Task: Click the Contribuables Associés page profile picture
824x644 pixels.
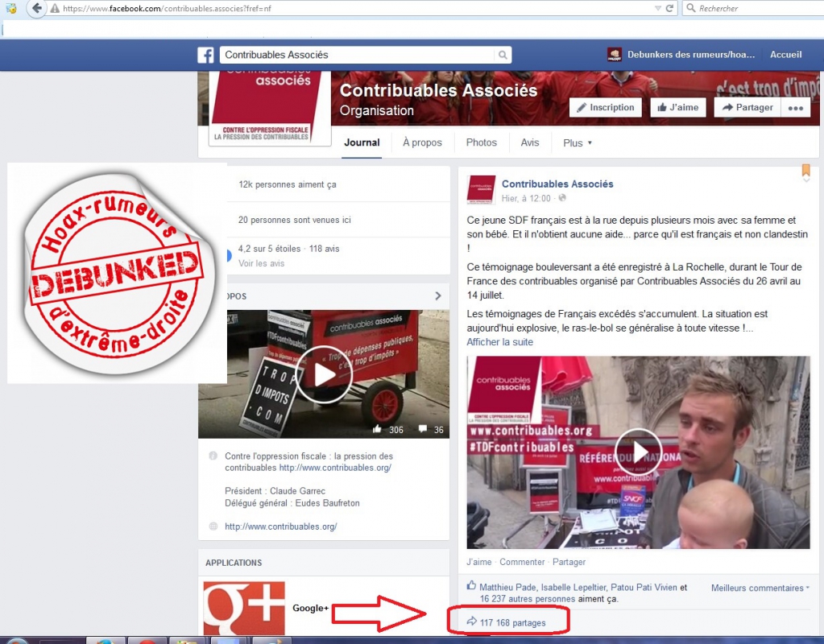Action: click(x=270, y=108)
